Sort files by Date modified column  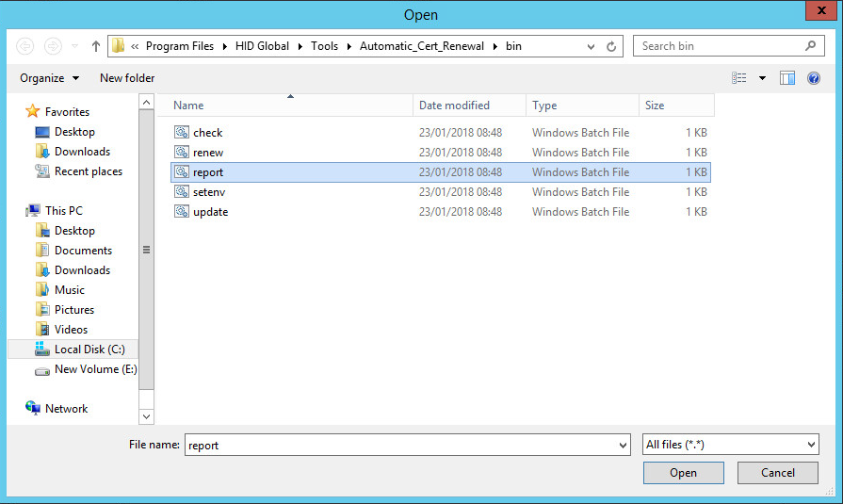(x=454, y=106)
